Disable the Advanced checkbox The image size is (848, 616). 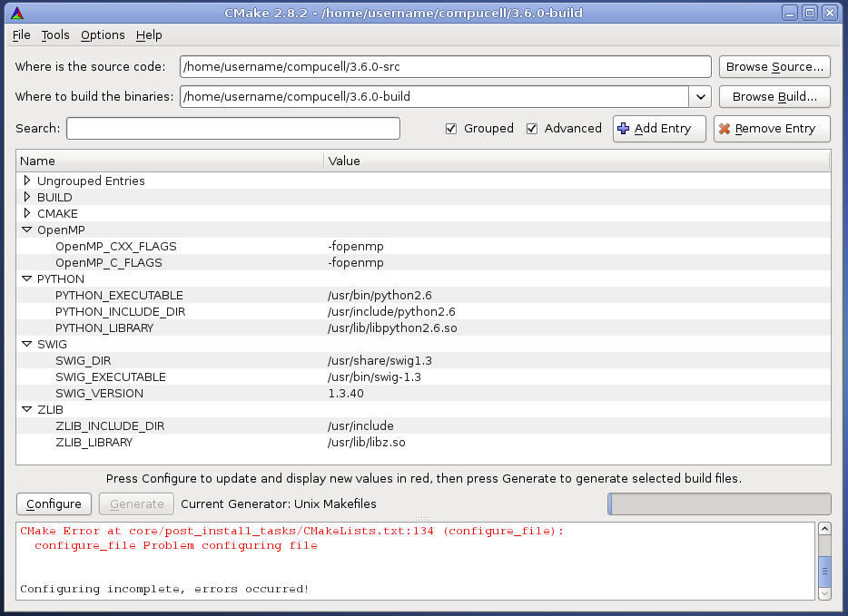(x=532, y=129)
